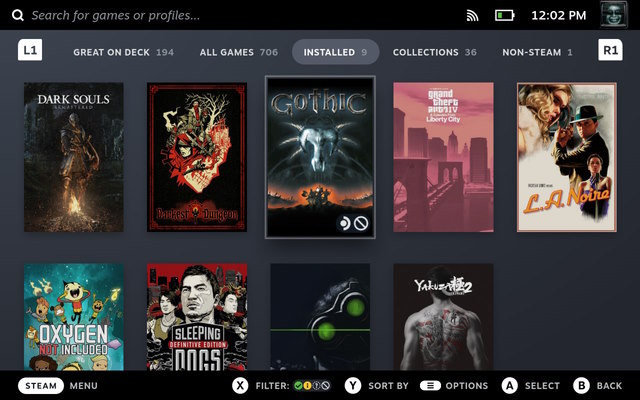Toggle the unsupported filter icon in footer

pos(325,386)
